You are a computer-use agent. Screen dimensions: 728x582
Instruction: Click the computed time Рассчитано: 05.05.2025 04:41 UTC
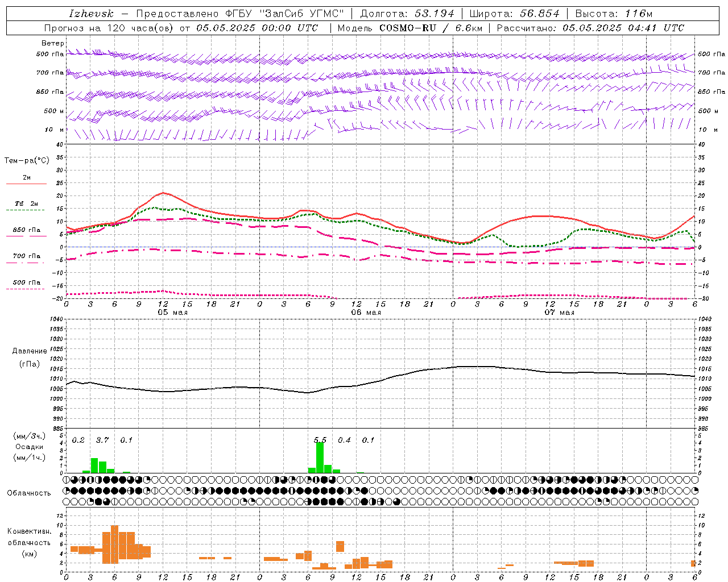click(590, 28)
